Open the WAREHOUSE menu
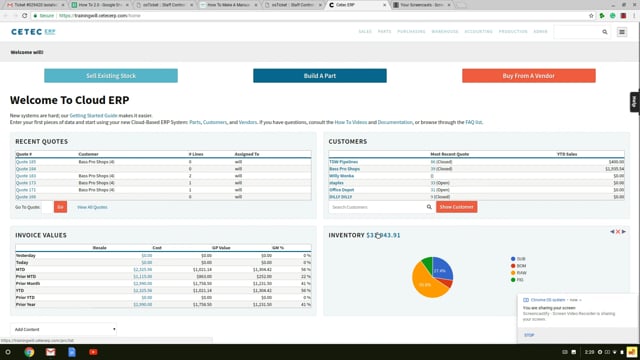The image size is (640, 360). pos(445,31)
